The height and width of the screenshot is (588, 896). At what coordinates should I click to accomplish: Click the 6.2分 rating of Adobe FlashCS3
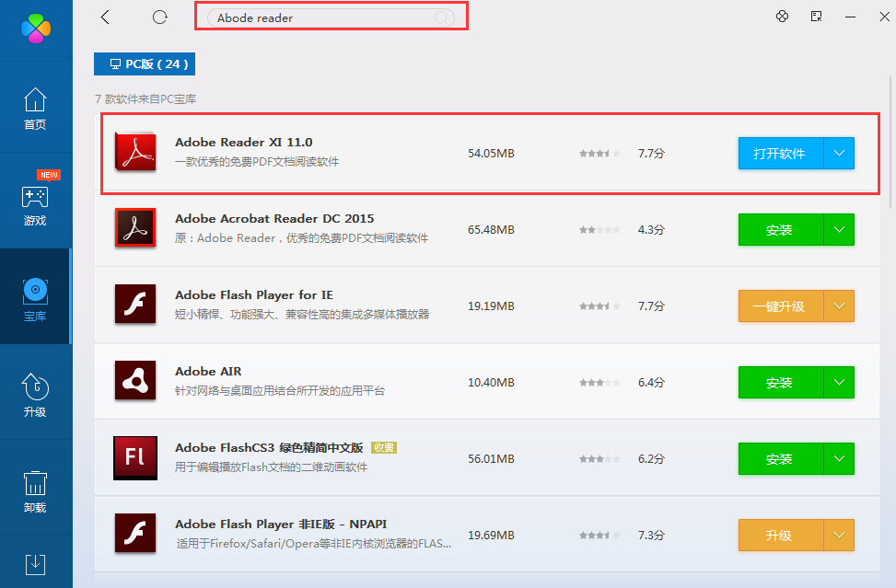tap(651, 459)
